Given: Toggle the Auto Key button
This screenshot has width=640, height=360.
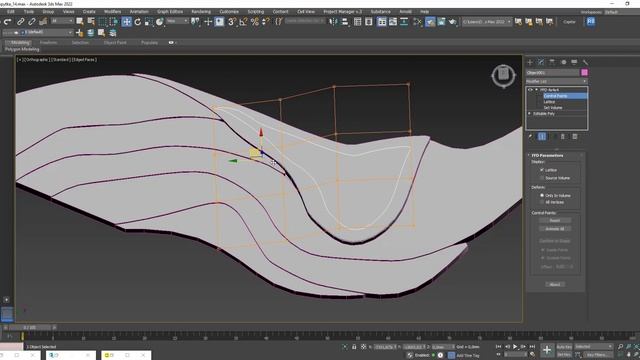Looking at the screenshot, I should coord(564,347).
